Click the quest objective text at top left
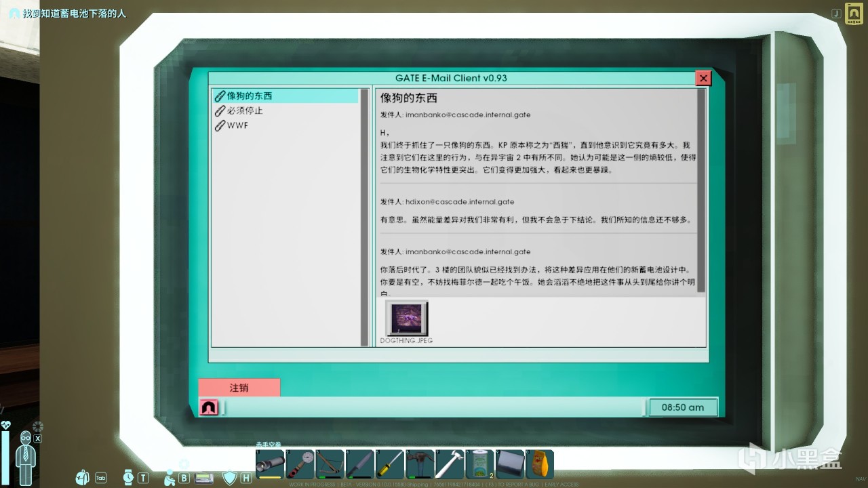The width and height of the screenshot is (868, 488). (75, 14)
